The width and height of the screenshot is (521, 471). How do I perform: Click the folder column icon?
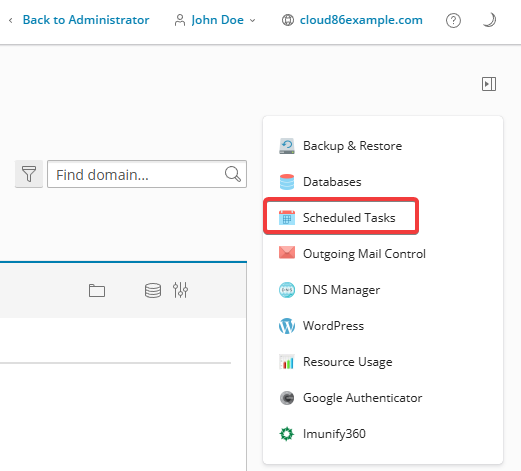pos(97,290)
